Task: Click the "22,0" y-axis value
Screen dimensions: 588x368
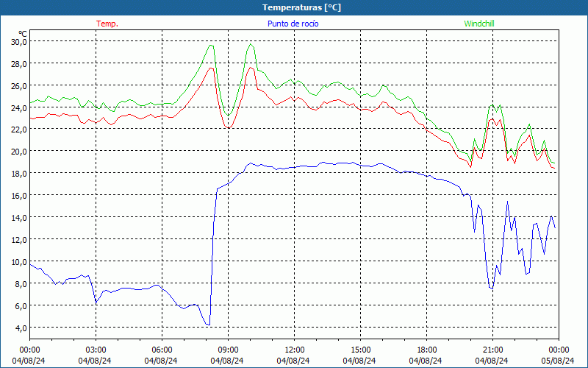Action: [x=19, y=130]
